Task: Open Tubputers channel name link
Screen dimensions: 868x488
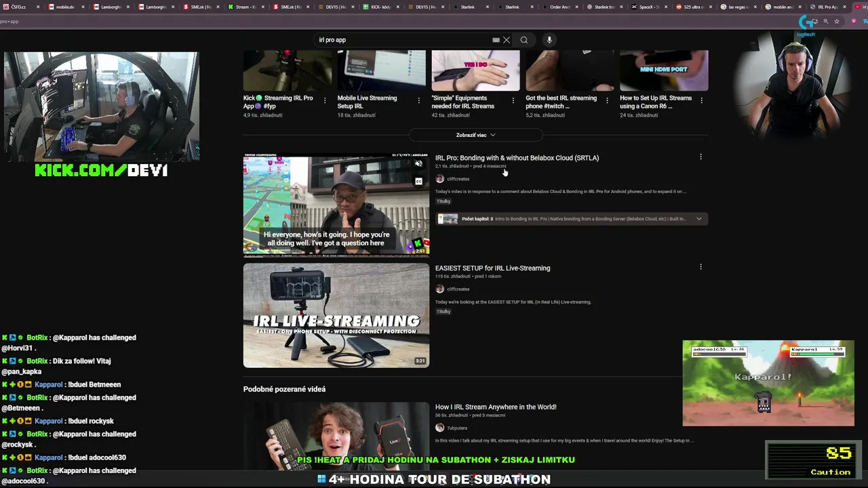Action: point(457,428)
